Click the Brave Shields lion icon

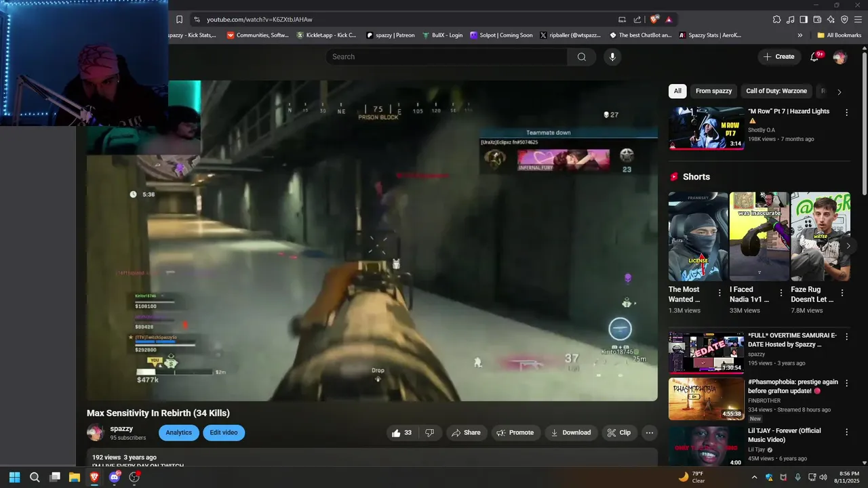click(654, 20)
